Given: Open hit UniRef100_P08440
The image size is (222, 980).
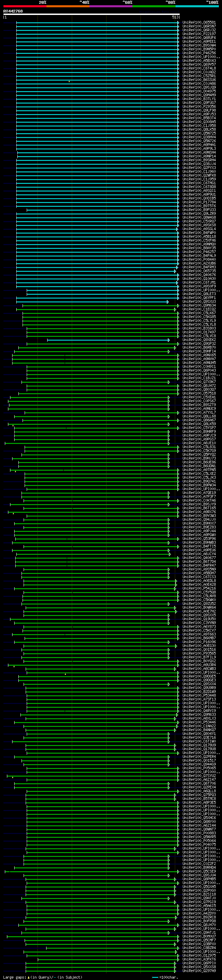Looking at the screenshot, I should point(199,259).
